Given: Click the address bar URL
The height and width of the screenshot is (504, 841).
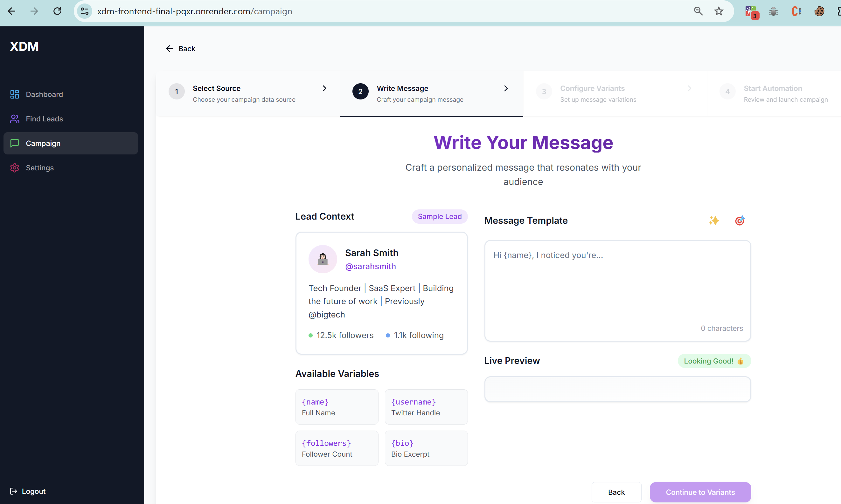Looking at the screenshot, I should tap(194, 11).
